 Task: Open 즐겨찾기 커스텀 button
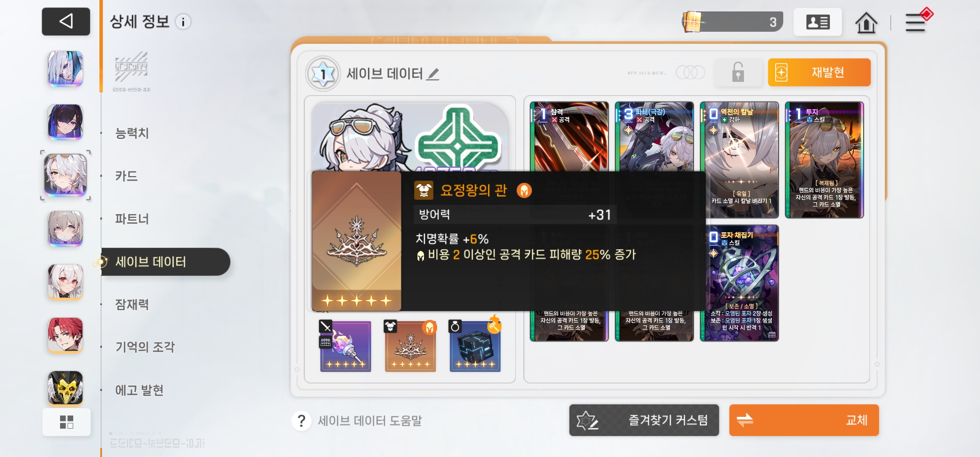click(x=644, y=420)
